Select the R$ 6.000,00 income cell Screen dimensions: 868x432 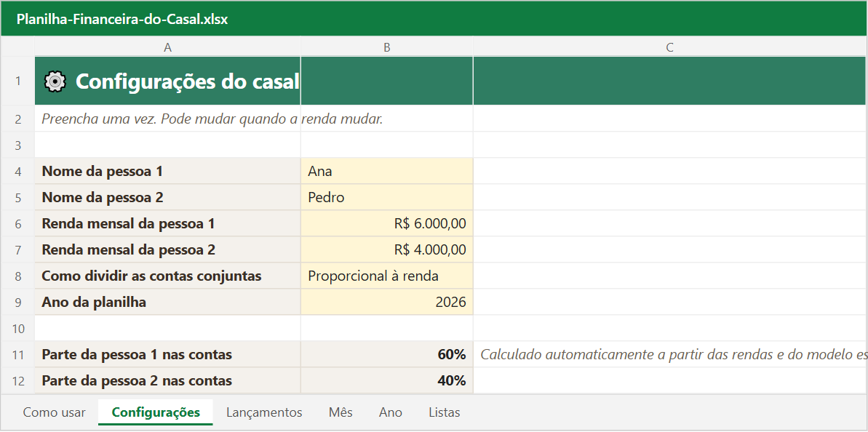[x=387, y=223]
